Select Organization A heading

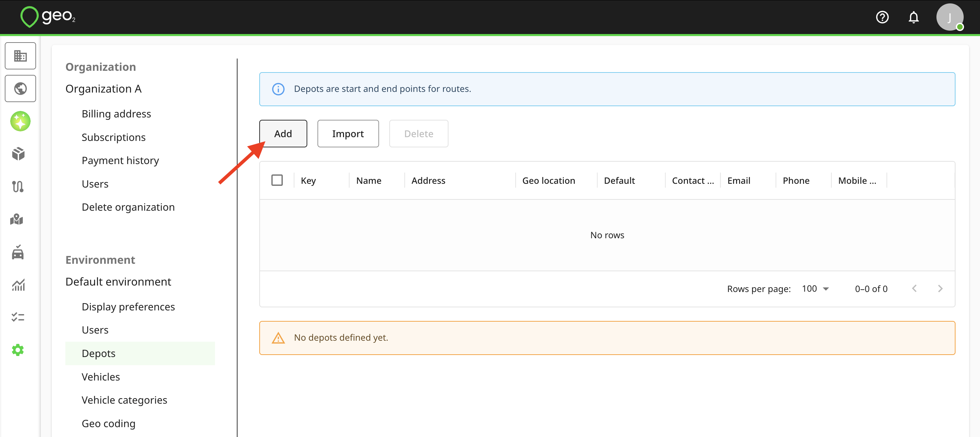[103, 89]
